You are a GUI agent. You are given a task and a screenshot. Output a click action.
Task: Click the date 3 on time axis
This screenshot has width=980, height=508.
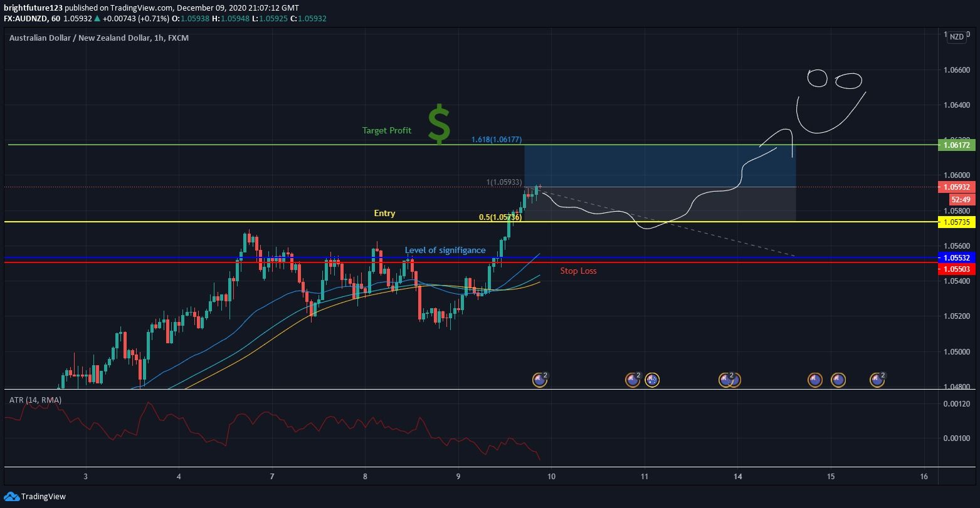point(85,477)
